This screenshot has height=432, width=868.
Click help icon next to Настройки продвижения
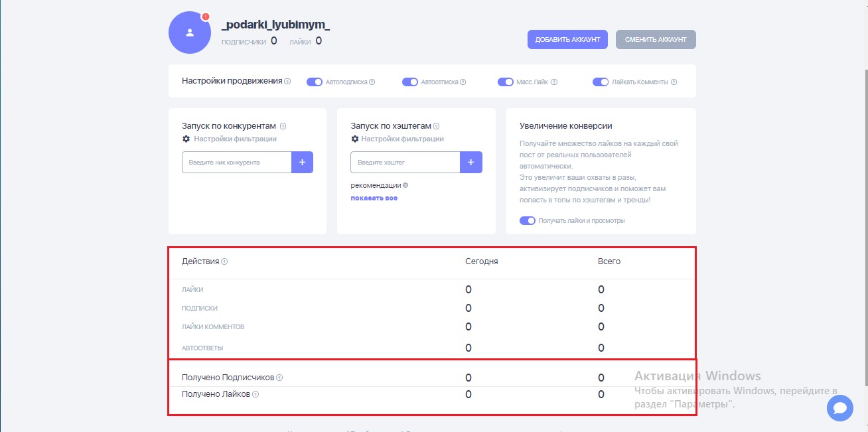[287, 82]
